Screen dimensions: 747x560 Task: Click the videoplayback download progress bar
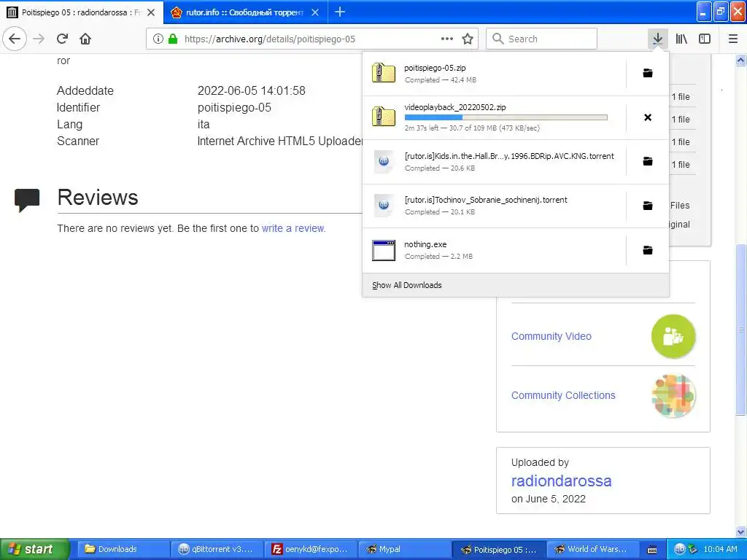pos(506,117)
